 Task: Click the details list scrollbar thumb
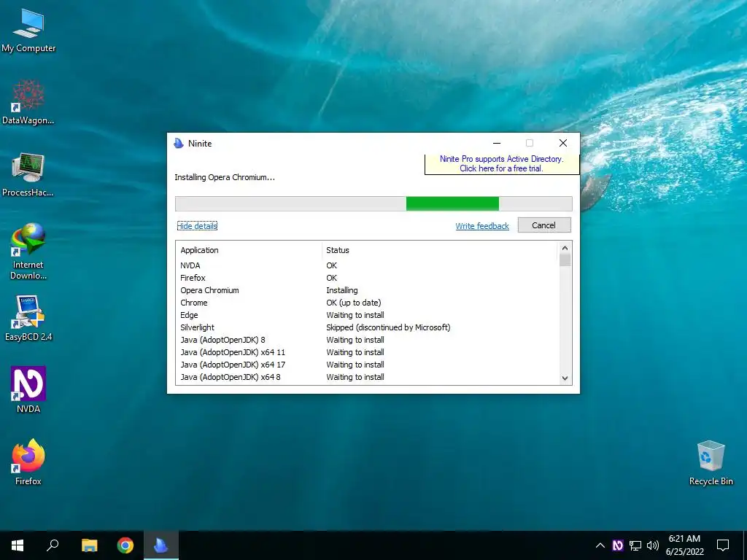coord(565,260)
